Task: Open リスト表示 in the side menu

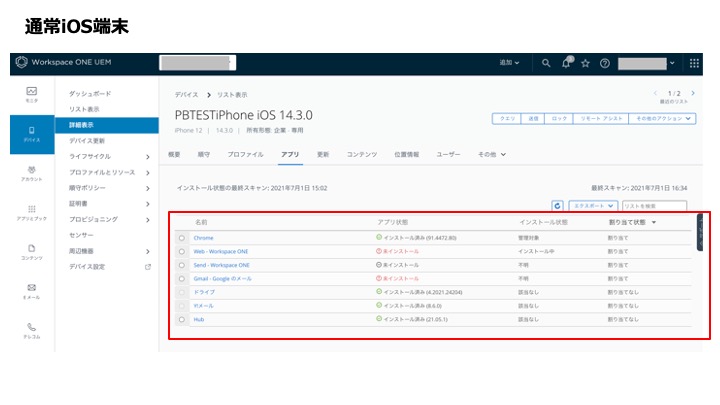Action: [84, 109]
